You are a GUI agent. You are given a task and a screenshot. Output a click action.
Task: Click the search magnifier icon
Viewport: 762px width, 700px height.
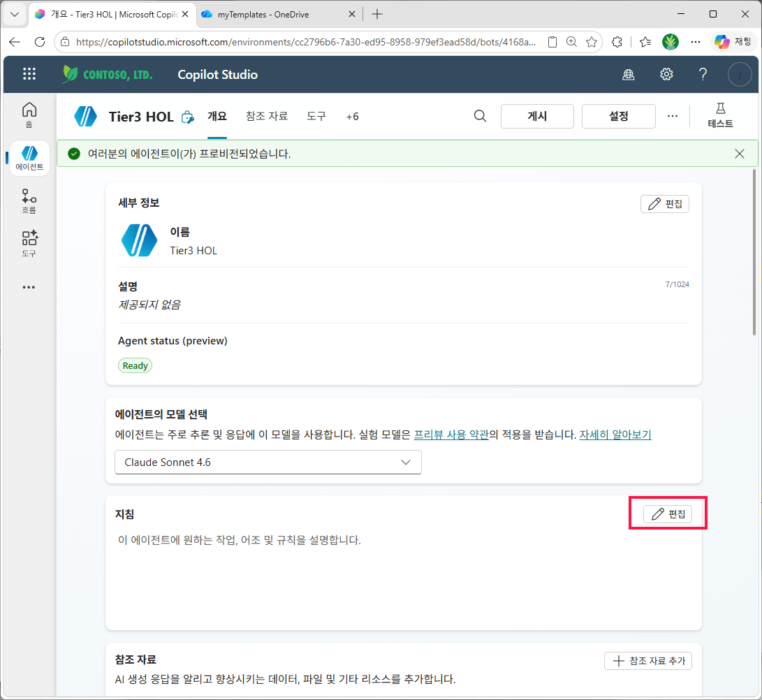click(x=480, y=116)
